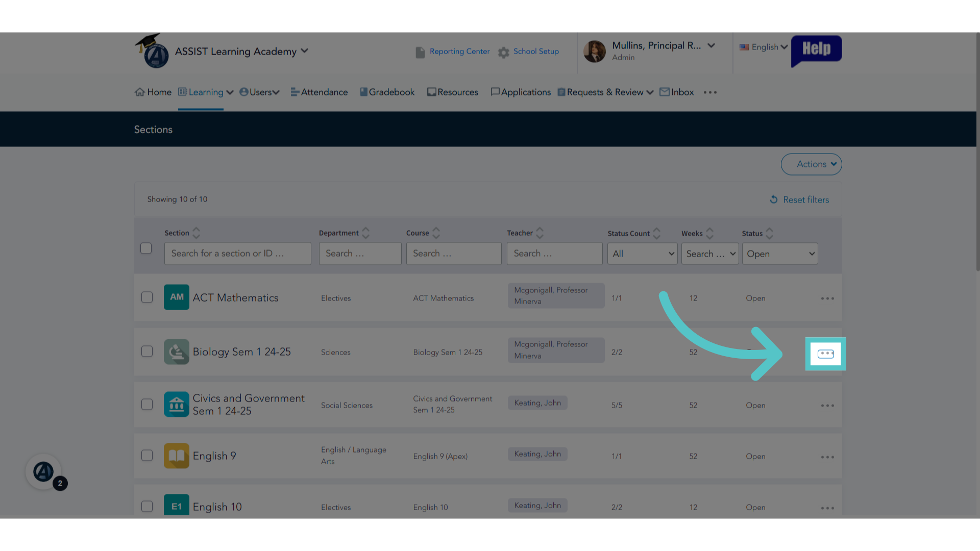Go to the Attendance page
The height and width of the screenshot is (551, 980).
point(319,92)
